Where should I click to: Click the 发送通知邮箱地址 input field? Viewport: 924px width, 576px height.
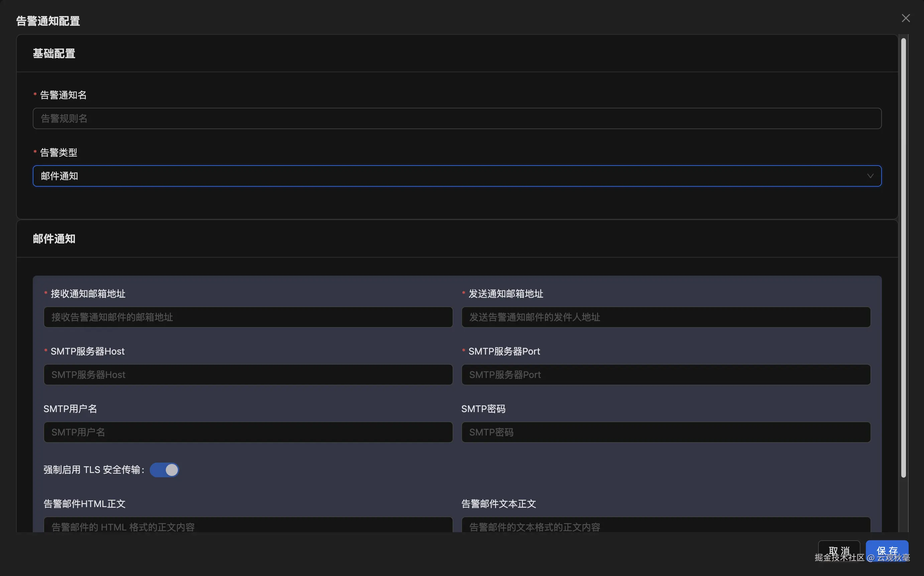(666, 317)
